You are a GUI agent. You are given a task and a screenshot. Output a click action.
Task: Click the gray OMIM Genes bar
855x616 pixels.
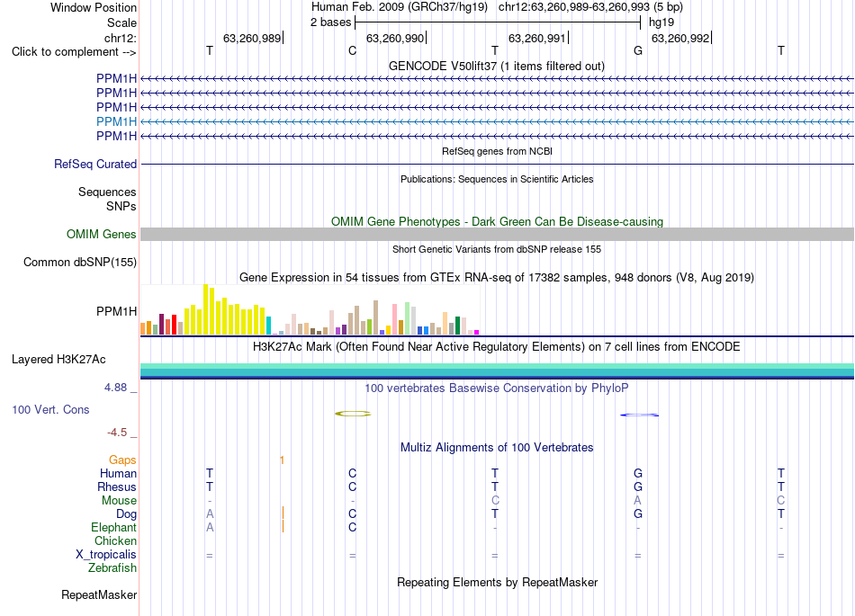pos(497,234)
